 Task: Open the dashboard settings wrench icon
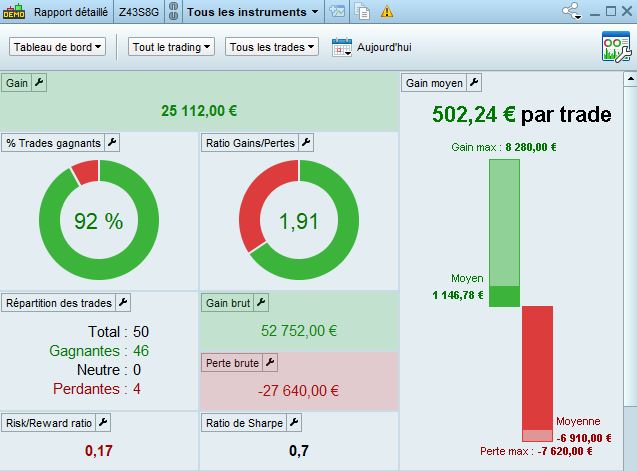coord(616,47)
